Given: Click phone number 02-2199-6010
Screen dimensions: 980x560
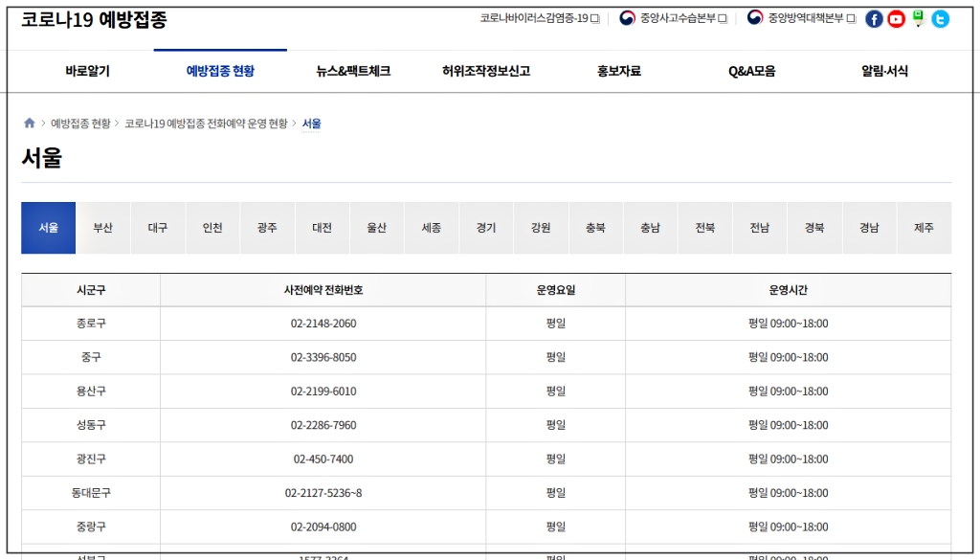Looking at the screenshot, I should (x=323, y=392).
